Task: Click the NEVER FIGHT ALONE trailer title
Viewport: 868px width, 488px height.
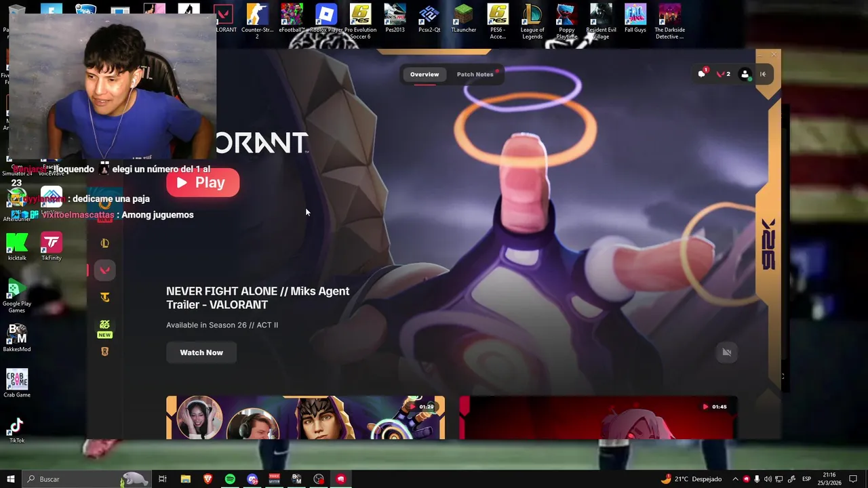Action: pyautogui.click(x=258, y=298)
